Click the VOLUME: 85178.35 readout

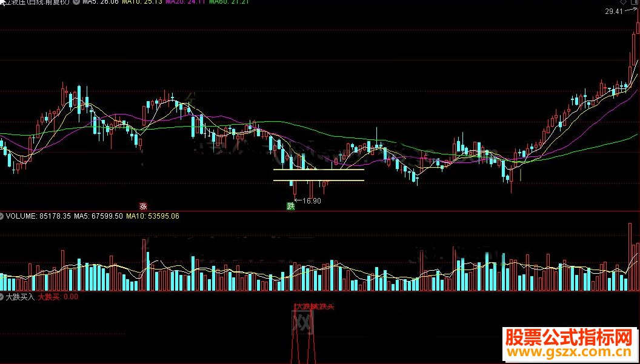(x=38, y=216)
